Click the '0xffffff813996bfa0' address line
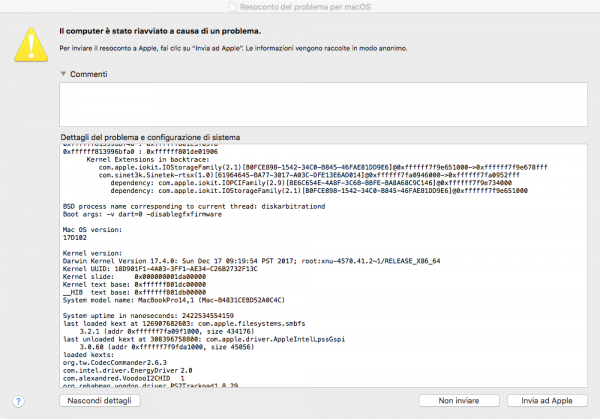The height and width of the screenshot is (419, 600). coord(140,152)
